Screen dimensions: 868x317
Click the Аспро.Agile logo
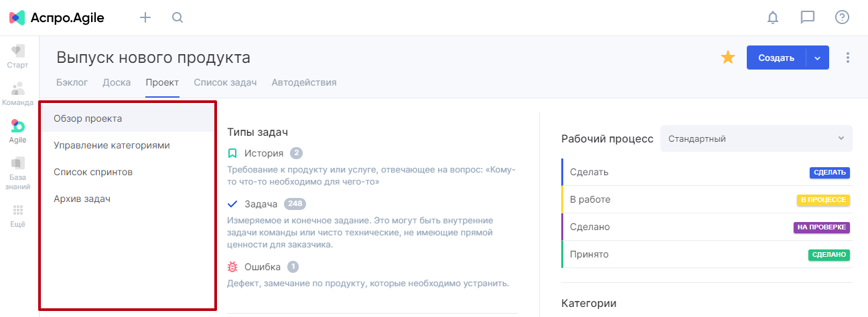[x=57, y=17]
